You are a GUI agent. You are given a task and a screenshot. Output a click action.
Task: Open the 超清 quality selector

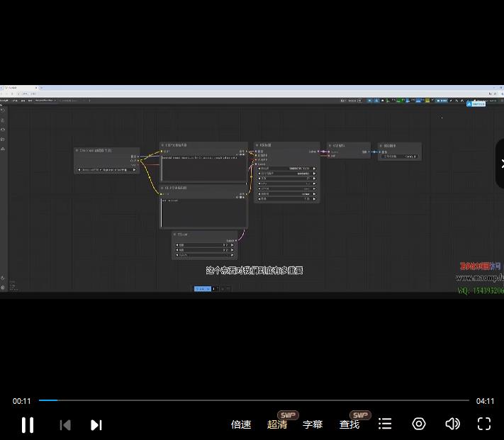(x=277, y=424)
